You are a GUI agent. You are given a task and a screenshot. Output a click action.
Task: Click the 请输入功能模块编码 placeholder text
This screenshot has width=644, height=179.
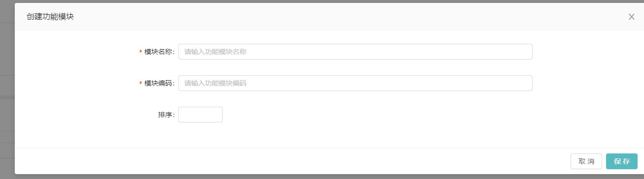[215, 83]
